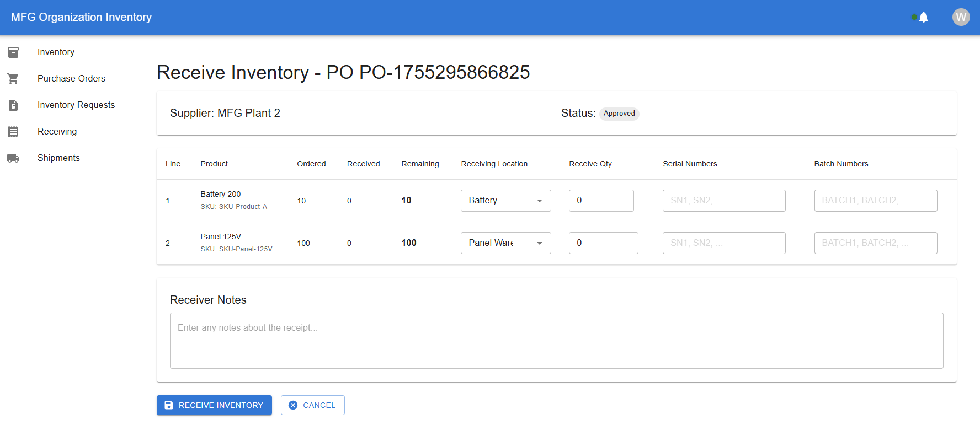Click Serial Numbers field for Battery 200
Viewport: 980px width, 430px height.
[723, 201]
